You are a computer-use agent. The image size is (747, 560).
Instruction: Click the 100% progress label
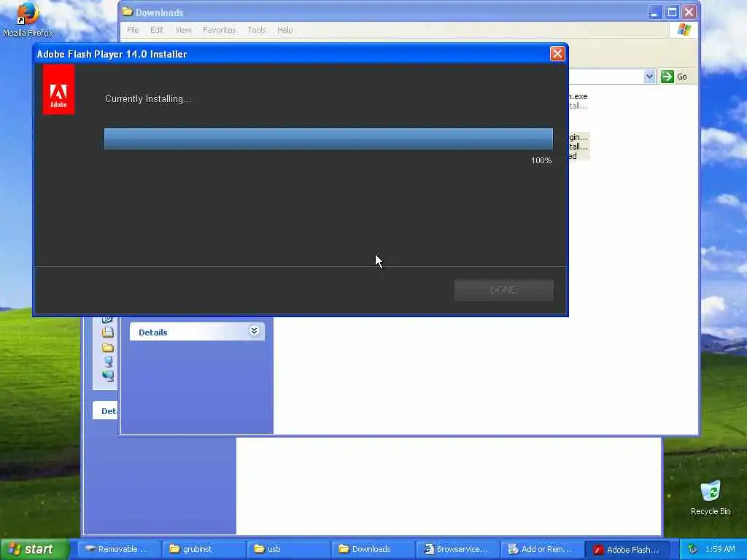[x=541, y=160]
